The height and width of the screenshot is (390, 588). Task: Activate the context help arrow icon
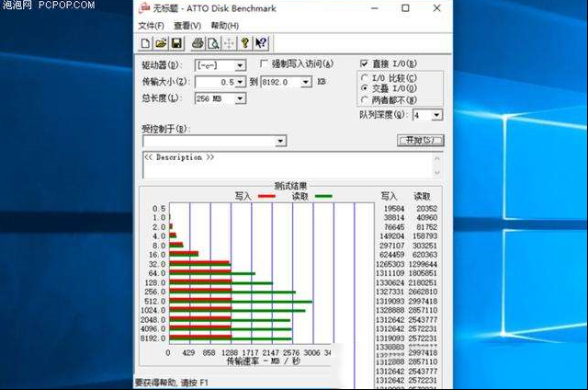click(261, 43)
